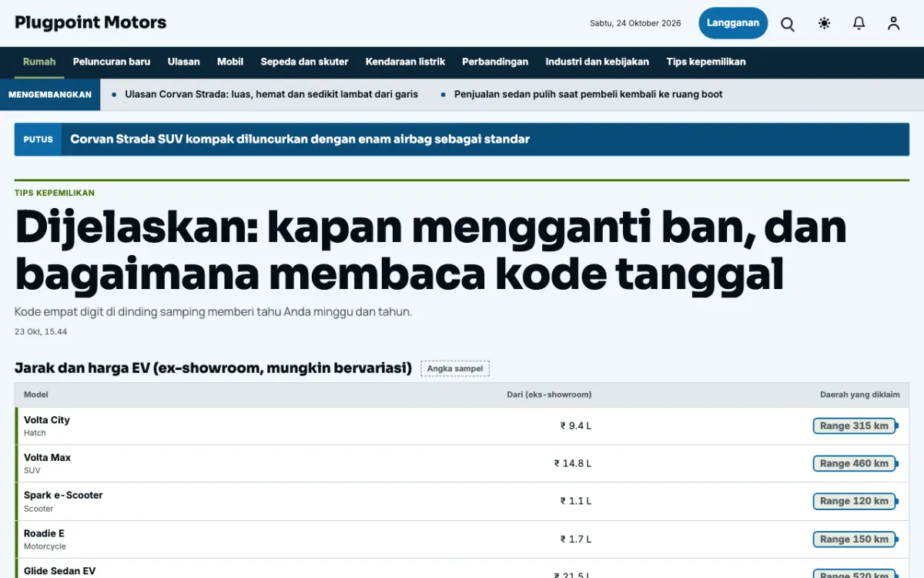This screenshot has width=924, height=578.
Task: Click the Langganan subscribe button
Action: [x=733, y=23]
